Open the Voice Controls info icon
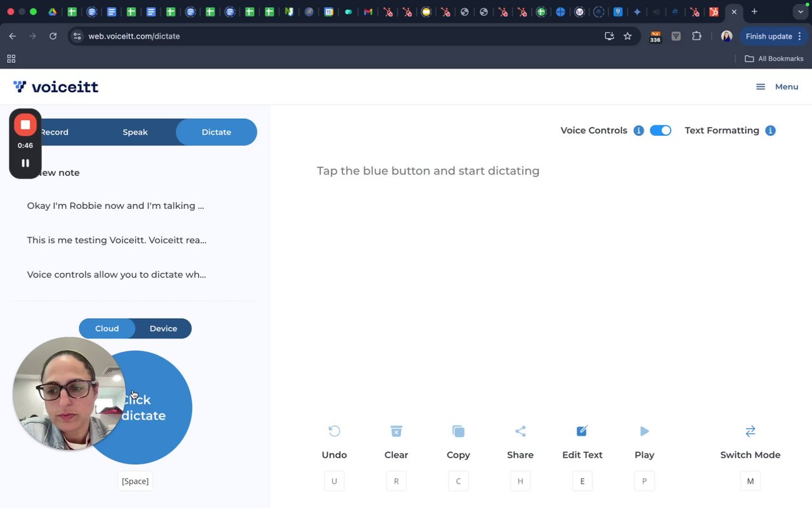The image size is (812, 508). [x=639, y=131]
